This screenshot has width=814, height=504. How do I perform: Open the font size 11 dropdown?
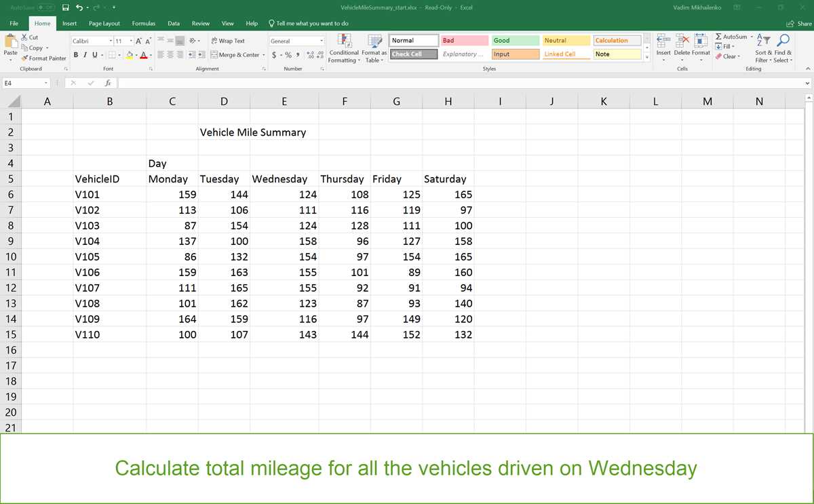tap(131, 41)
